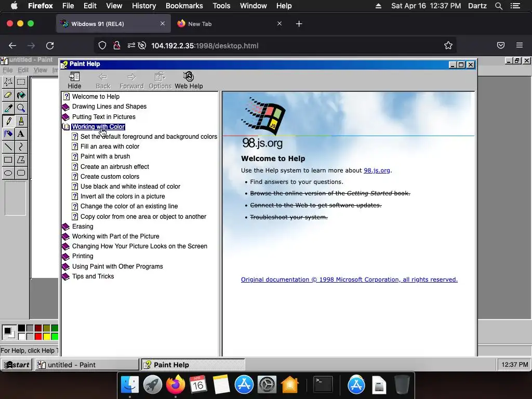Open Web Help in Paint Help toolbar
This screenshot has width=532, height=399.
(x=189, y=81)
